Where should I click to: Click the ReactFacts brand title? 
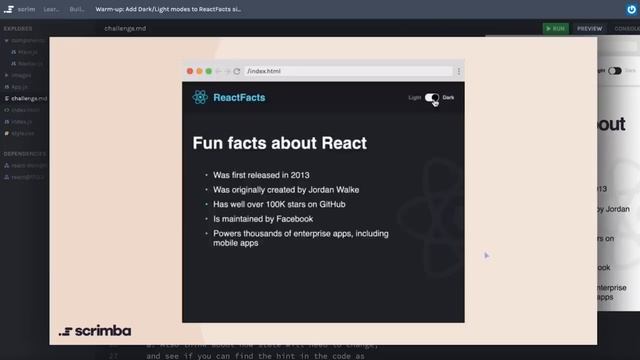click(239, 98)
